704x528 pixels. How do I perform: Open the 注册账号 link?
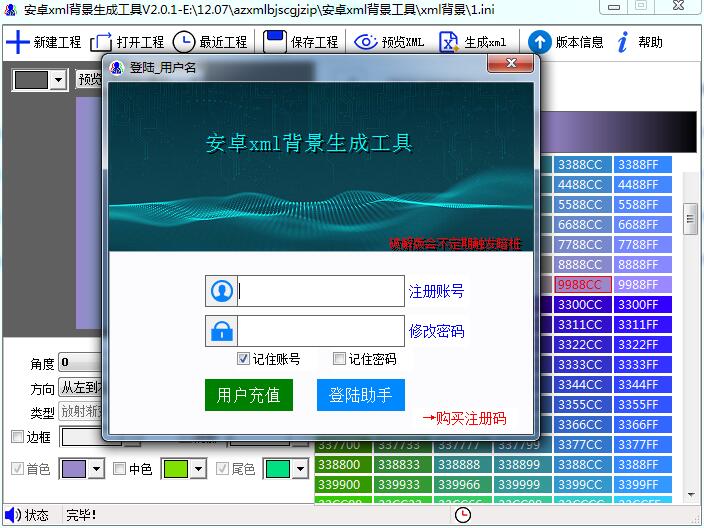click(436, 291)
